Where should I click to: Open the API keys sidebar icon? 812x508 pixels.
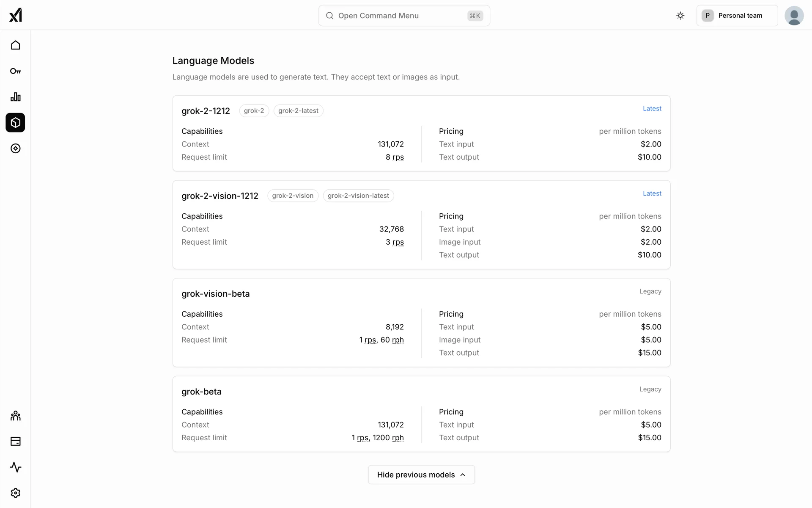16,71
